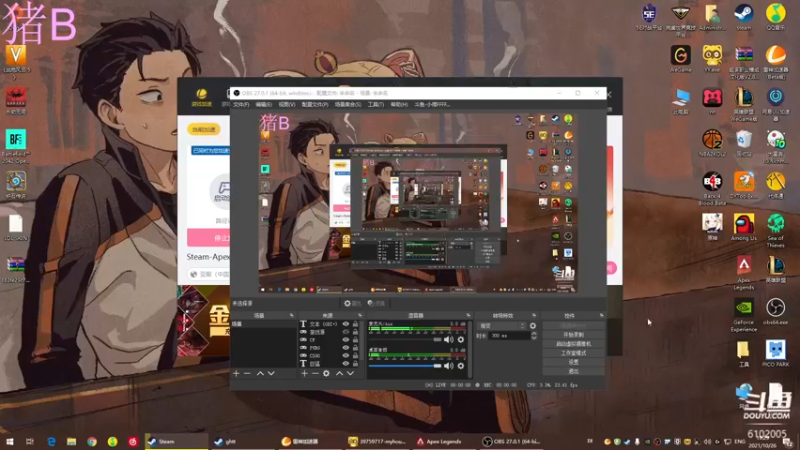Open the Battlefield 2042 desktop icon
This screenshot has height=450, width=800.
click(16, 146)
